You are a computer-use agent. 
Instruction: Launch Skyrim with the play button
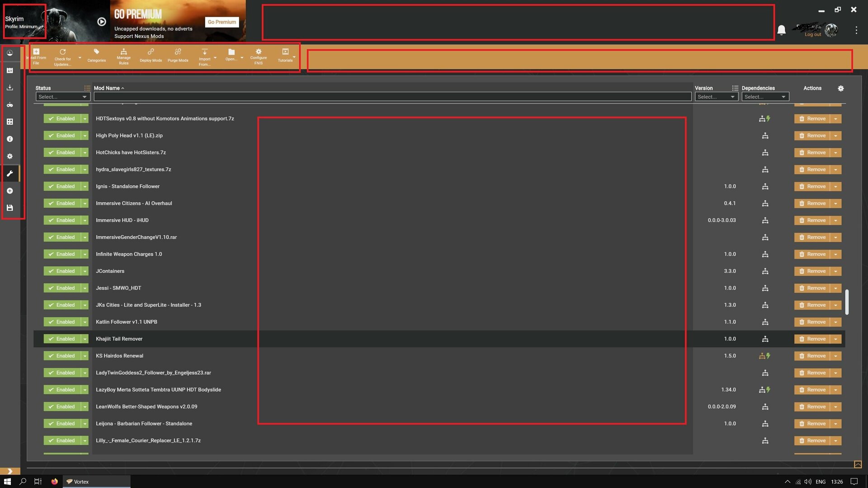(102, 22)
